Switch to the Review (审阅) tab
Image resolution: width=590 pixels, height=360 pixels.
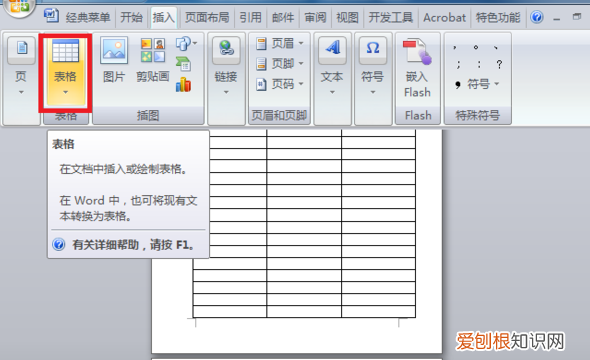click(x=315, y=17)
